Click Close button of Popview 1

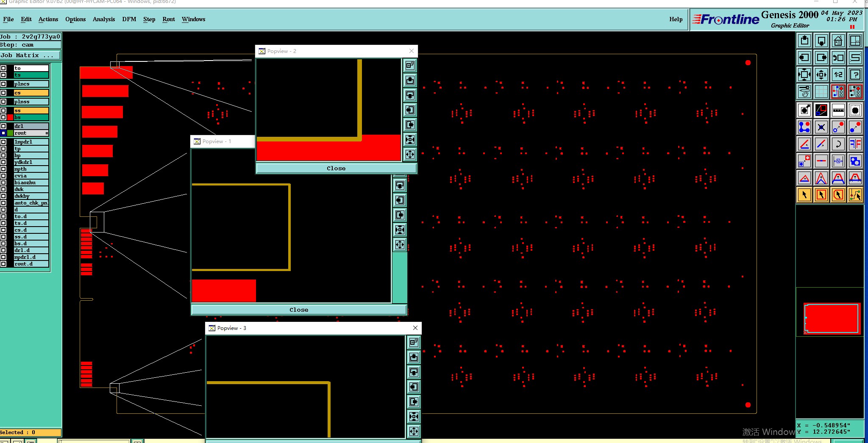point(299,310)
